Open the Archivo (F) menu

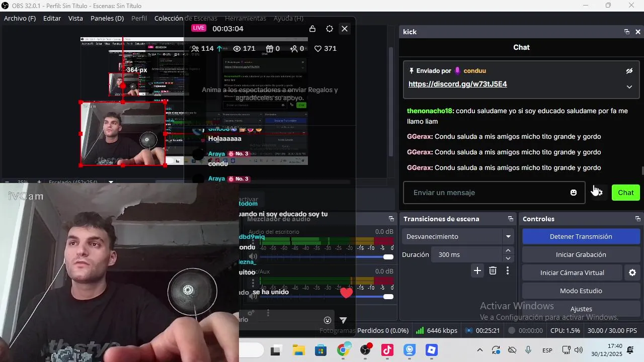tap(20, 18)
